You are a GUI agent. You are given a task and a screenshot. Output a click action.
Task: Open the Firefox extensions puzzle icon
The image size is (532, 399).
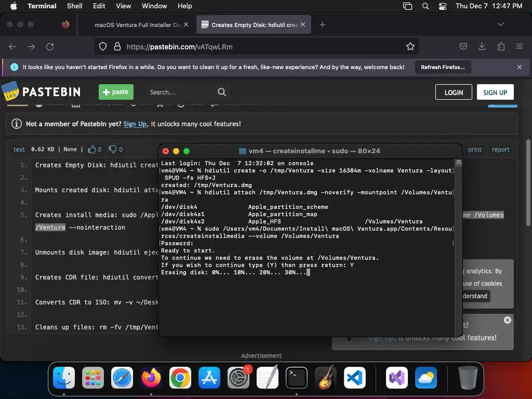[501, 46]
